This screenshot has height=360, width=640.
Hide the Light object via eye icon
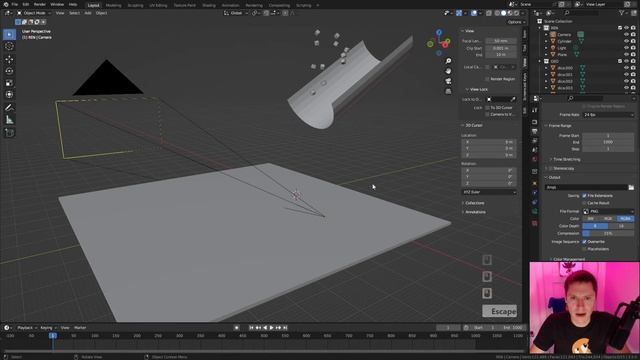tap(626, 48)
